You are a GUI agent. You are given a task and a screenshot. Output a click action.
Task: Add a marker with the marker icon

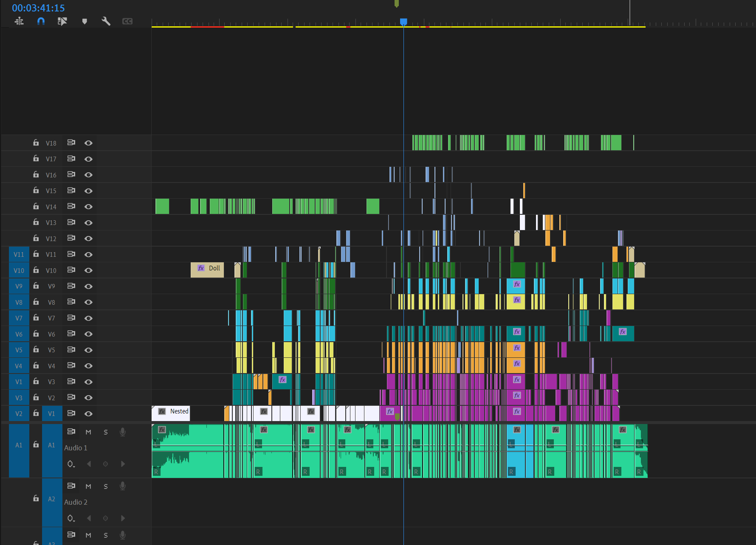click(85, 21)
